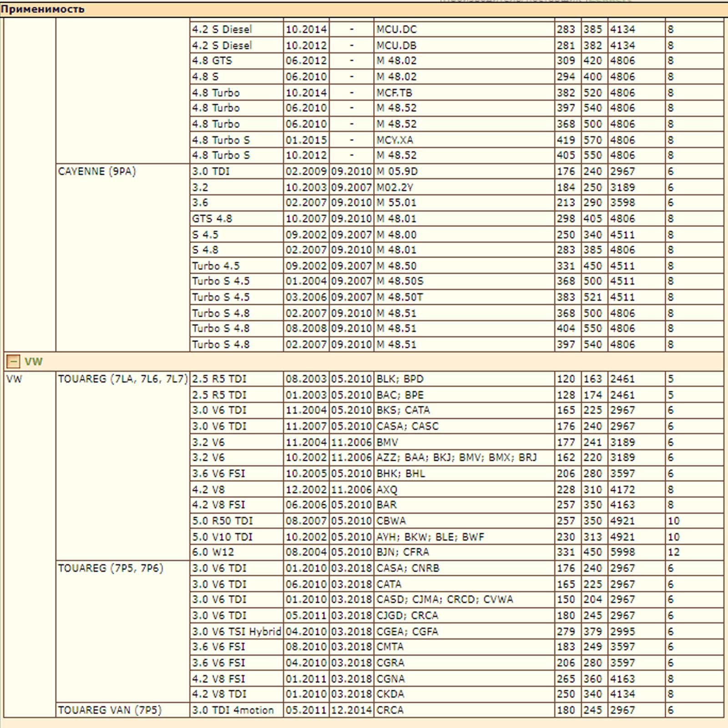Click the 6.0 W12 engine cell
This screenshot has width=728, height=728.
[213, 552]
